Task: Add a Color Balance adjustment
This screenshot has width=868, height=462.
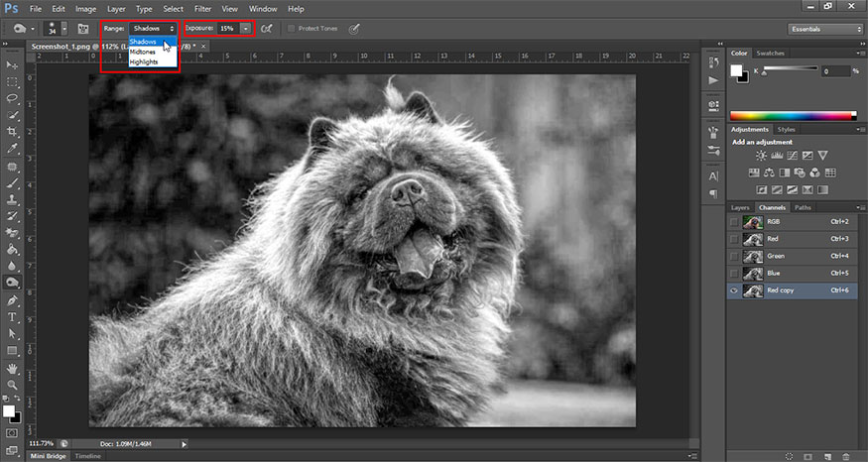Action: tap(769, 173)
